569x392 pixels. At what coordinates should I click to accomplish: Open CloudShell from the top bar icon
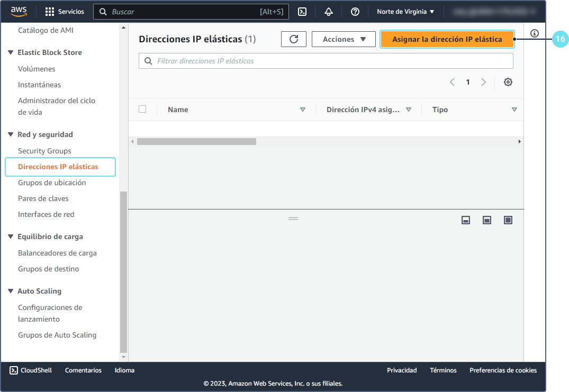pos(302,12)
